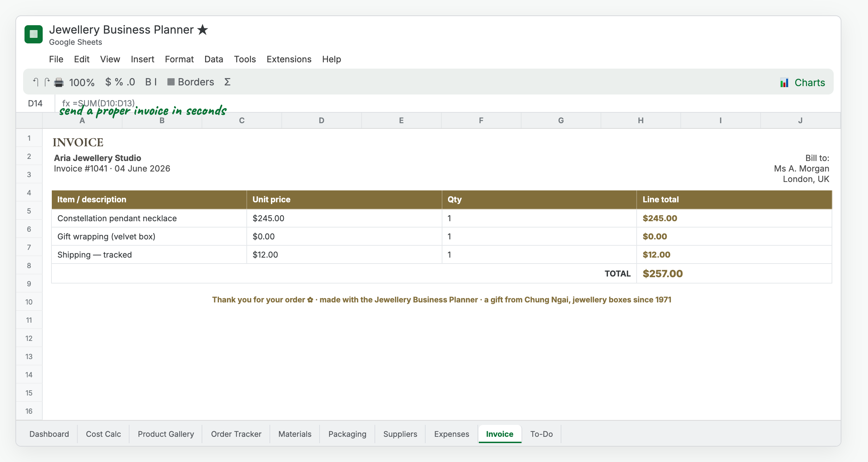Switch to the Dashboard sheet tab
This screenshot has width=868, height=462.
point(49,434)
